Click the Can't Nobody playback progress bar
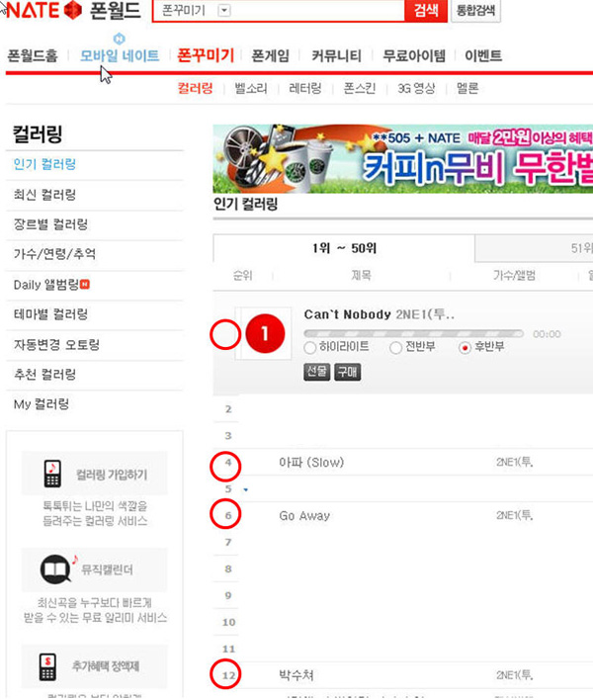Image resolution: width=593 pixels, height=700 pixels. [414, 333]
